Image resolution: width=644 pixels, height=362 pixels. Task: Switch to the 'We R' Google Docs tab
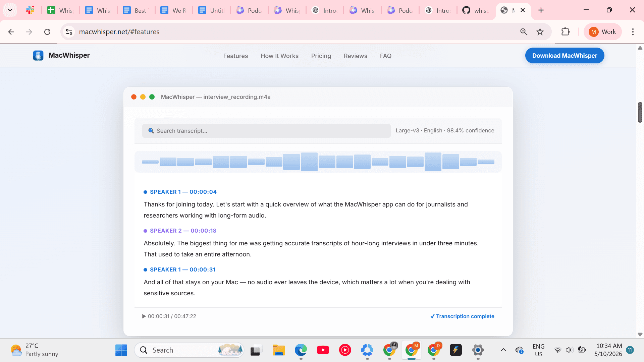point(173,10)
